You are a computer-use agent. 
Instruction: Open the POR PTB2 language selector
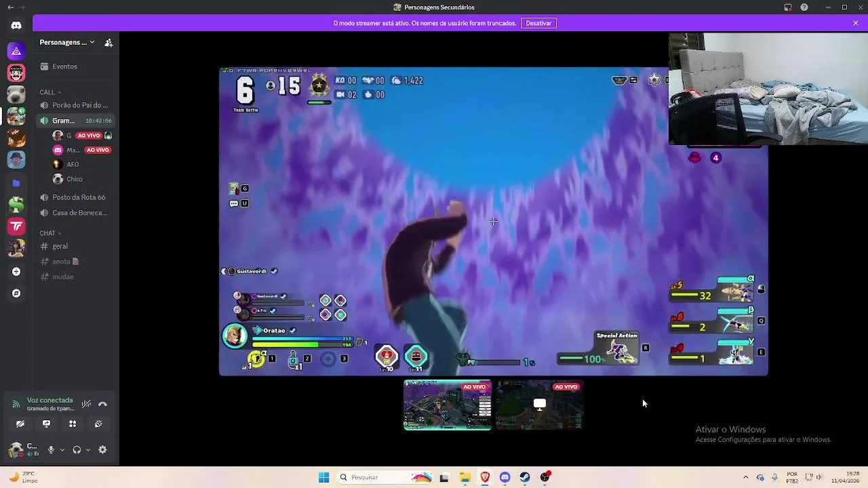coord(792,477)
